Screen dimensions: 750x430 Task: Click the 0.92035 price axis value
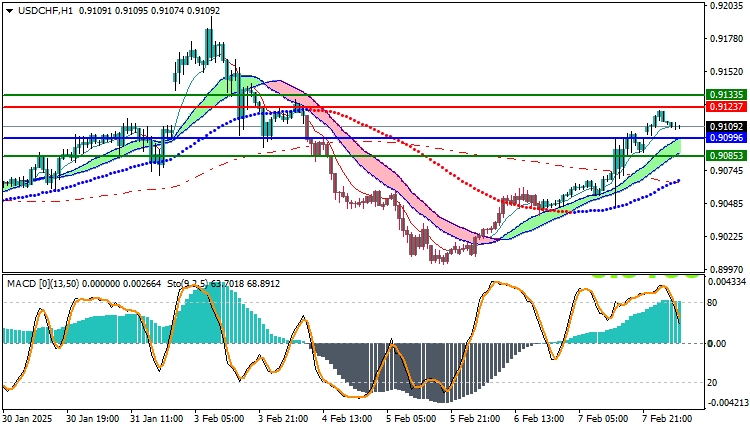(x=727, y=6)
